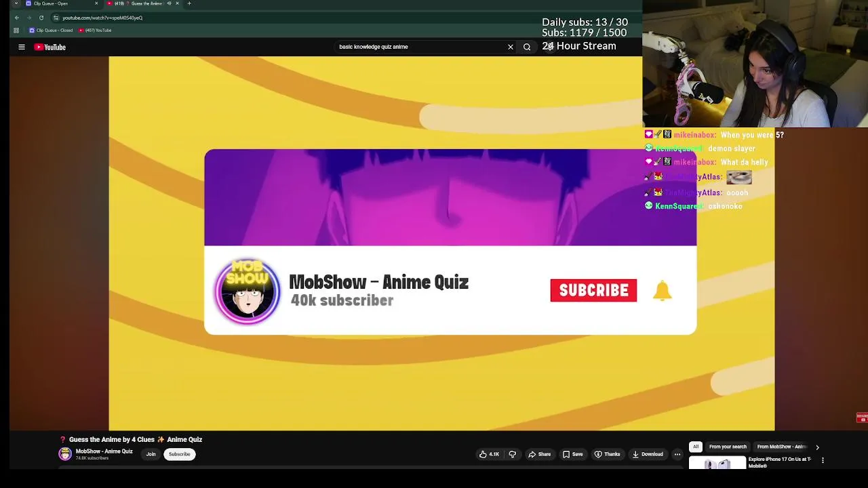This screenshot has width=868, height=488.
Task: Open the bookmarks apps grid icon
Action: (16, 30)
